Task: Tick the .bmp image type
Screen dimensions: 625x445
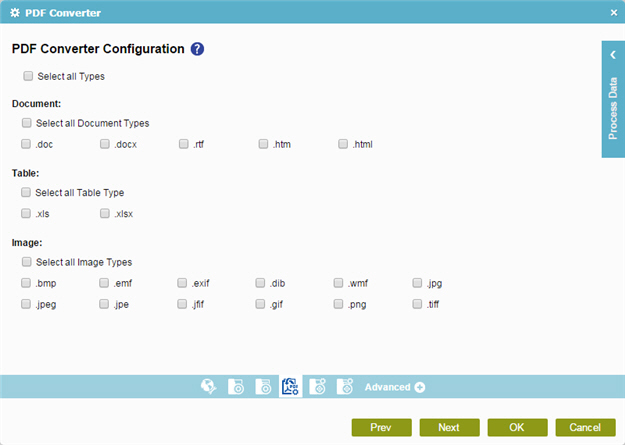Action: click(26, 283)
